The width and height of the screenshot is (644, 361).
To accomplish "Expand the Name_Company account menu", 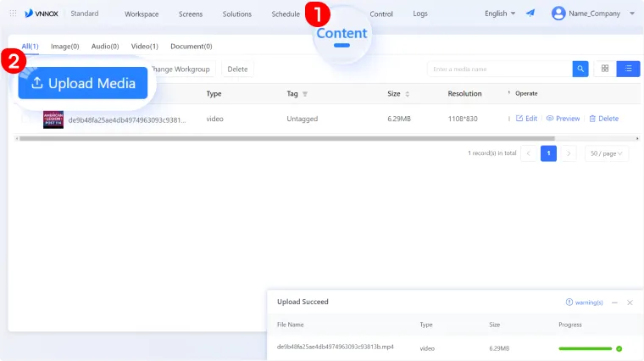I will click(x=593, y=14).
